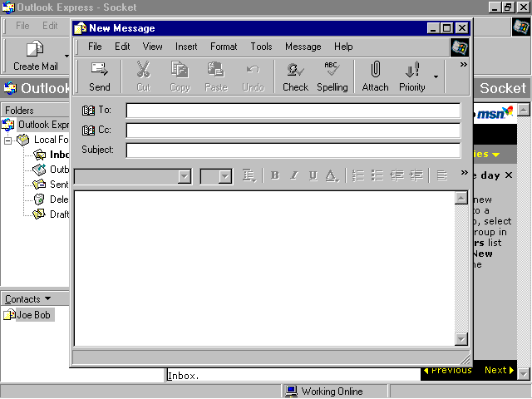Screen dimensions: 532x399
Task: Show more formatting buttons chevron
Action: point(464,173)
